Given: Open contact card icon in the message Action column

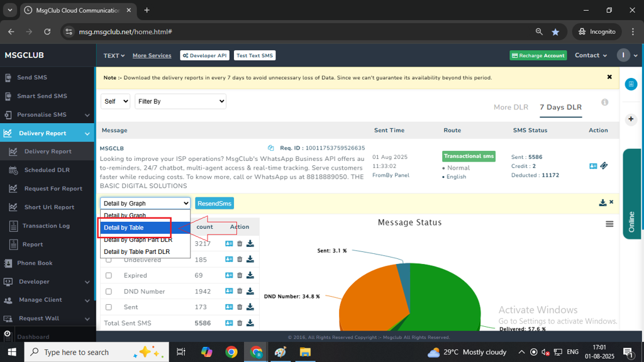Looking at the screenshot, I should pyautogui.click(x=593, y=166).
